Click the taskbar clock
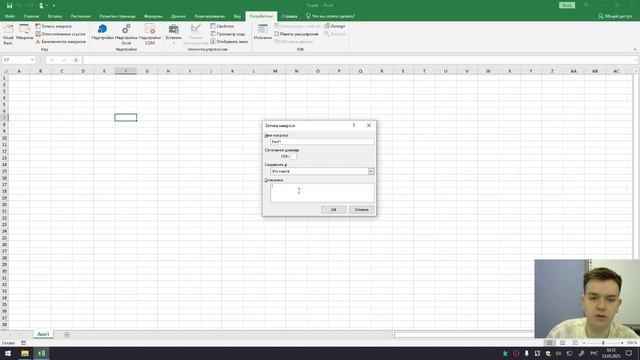The height and width of the screenshot is (360, 640). click(611, 353)
